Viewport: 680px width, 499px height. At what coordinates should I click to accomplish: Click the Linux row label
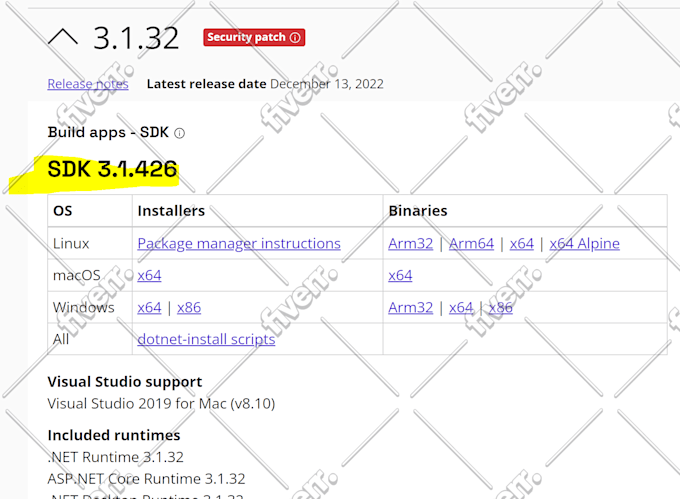71,244
